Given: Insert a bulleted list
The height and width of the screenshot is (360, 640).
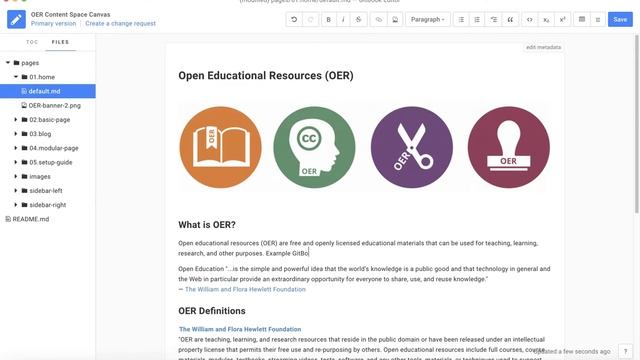Looking at the screenshot, I should click(x=461, y=19).
